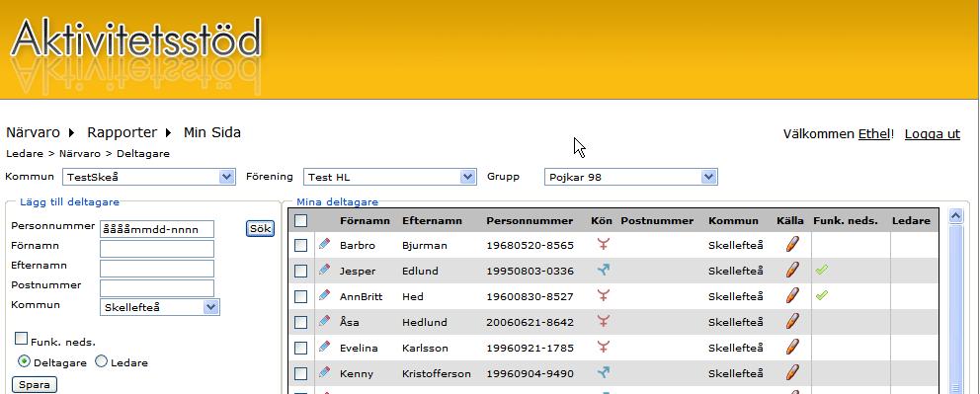Open the Förening Test HL dropdown
The height and width of the screenshot is (394, 980).
coord(390,177)
